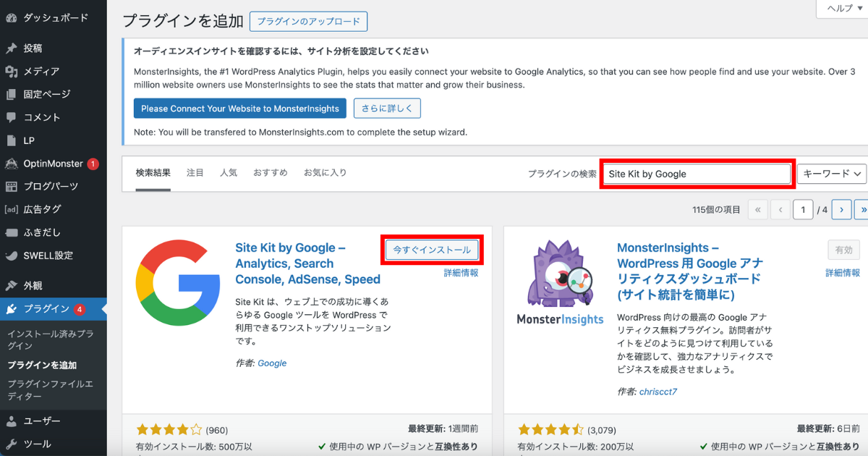Open 詳細情報 link for Site Kit
The height and width of the screenshot is (456, 868).
click(x=461, y=273)
